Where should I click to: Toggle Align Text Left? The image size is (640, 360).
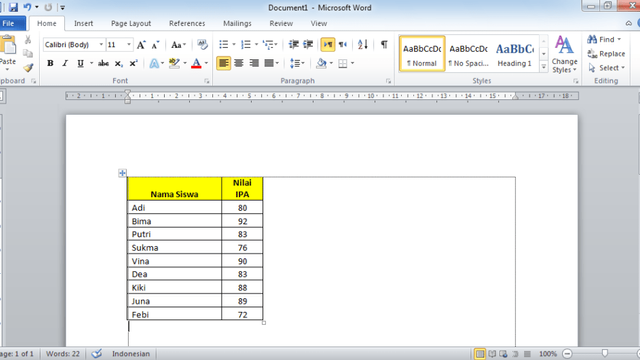(x=223, y=63)
